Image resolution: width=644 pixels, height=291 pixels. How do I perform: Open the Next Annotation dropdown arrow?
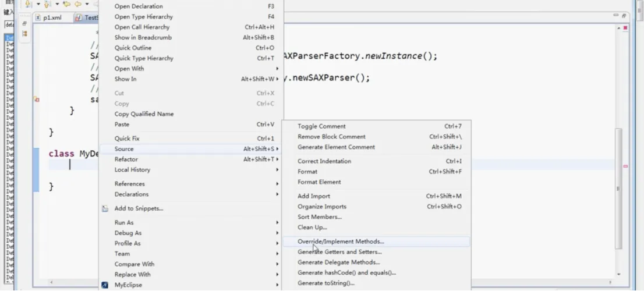38,4
